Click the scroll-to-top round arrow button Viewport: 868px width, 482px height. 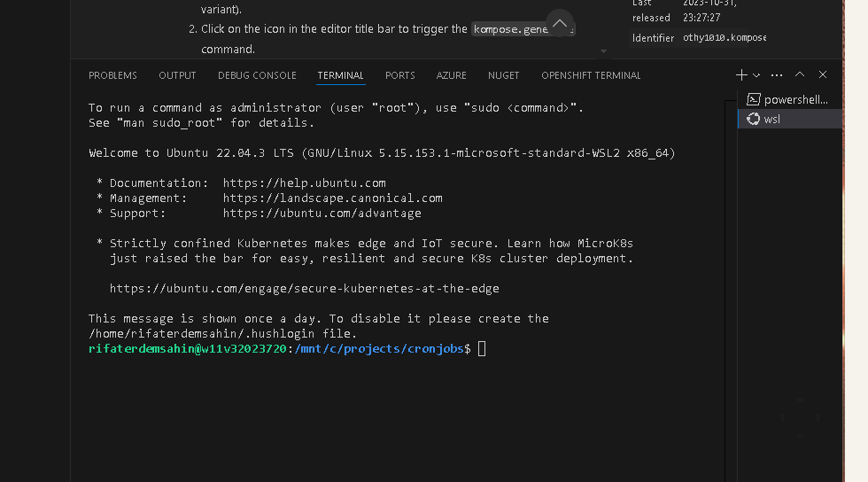pos(559,23)
